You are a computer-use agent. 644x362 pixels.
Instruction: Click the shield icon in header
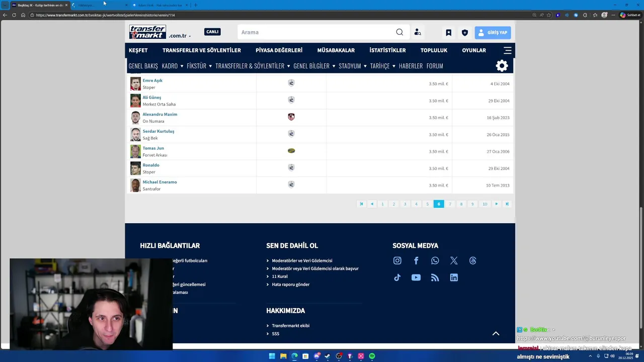pos(465,33)
